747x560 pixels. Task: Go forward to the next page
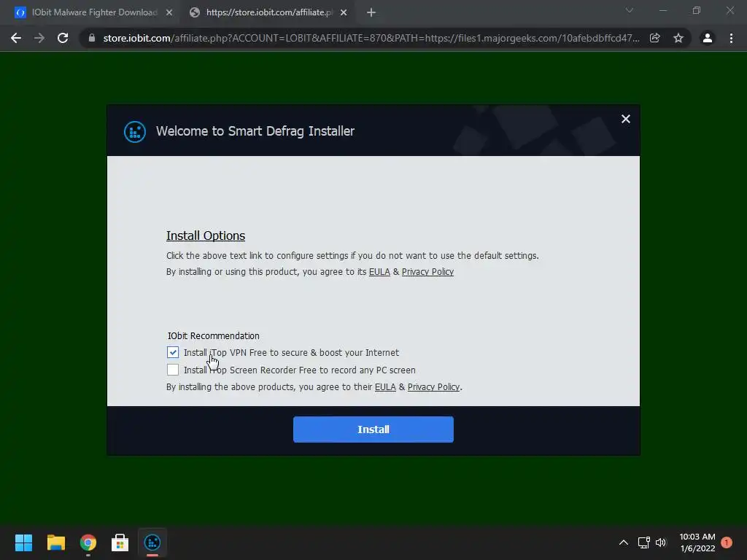click(39, 38)
